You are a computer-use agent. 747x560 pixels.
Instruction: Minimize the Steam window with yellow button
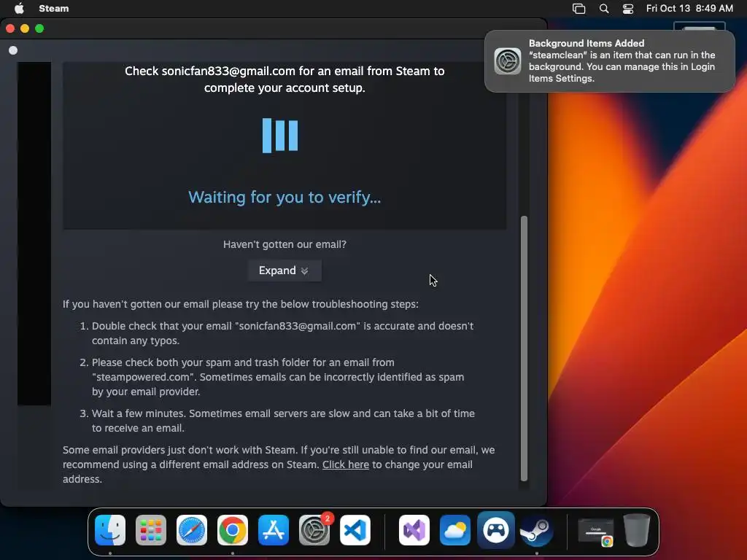tap(25, 28)
